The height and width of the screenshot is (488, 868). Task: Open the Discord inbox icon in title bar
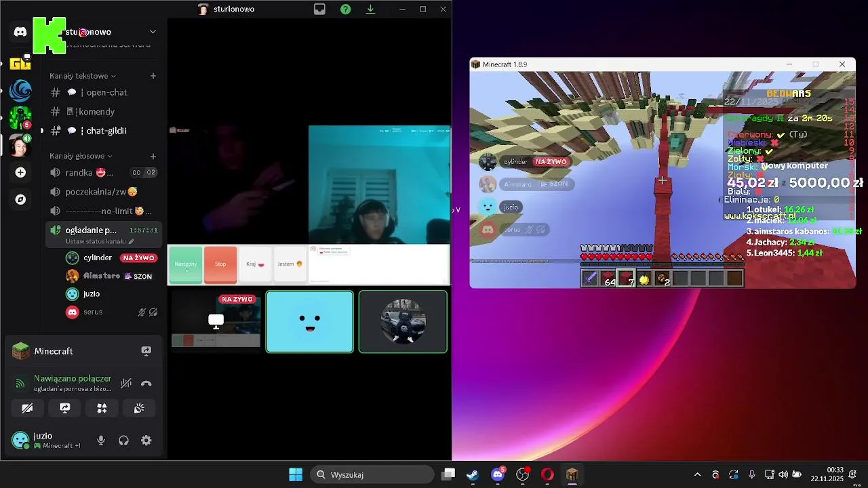(319, 9)
